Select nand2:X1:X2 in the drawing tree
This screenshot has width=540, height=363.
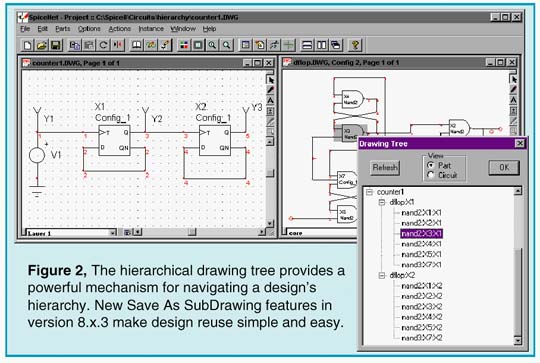click(422, 286)
